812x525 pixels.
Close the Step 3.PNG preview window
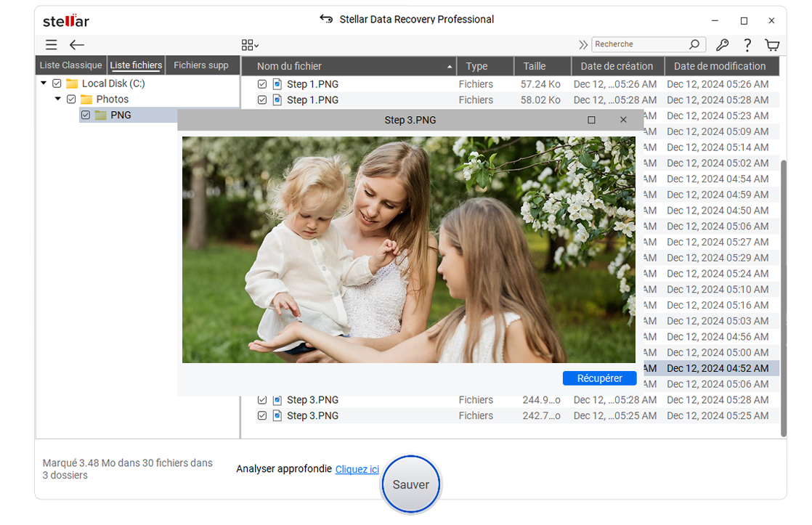(x=623, y=120)
